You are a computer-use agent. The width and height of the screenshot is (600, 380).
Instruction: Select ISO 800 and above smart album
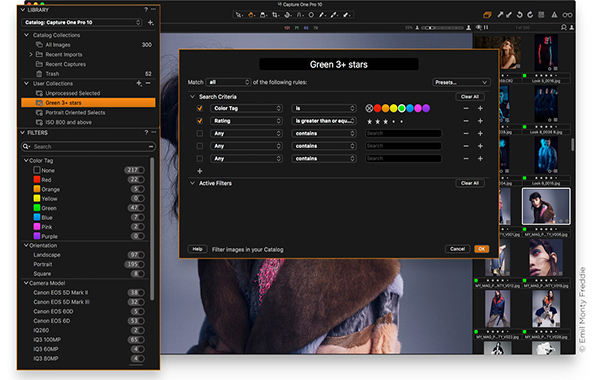pos(68,122)
